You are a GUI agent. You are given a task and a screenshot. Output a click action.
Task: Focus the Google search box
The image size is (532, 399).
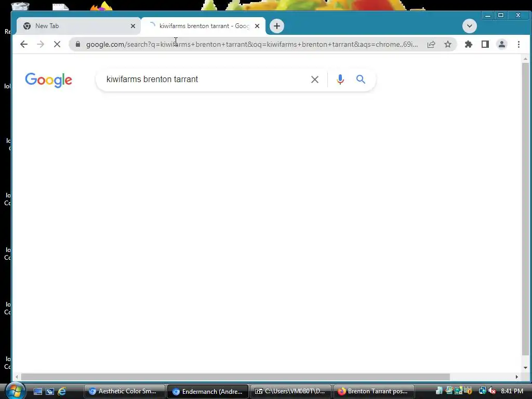click(x=204, y=79)
